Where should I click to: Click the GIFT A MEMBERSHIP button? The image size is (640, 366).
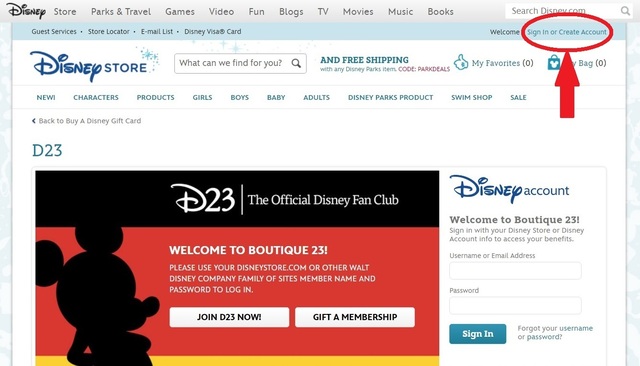coord(355,317)
